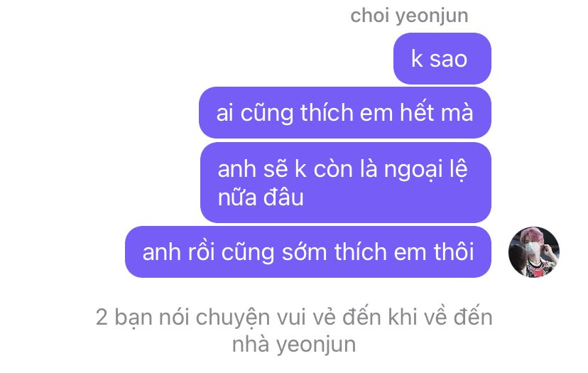
Task: Click the pink hair in the avatar
Action: [x=533, y=234]
